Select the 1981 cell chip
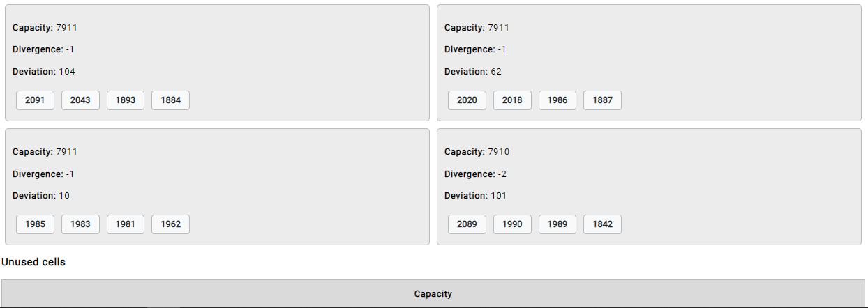 click(126, 224)
